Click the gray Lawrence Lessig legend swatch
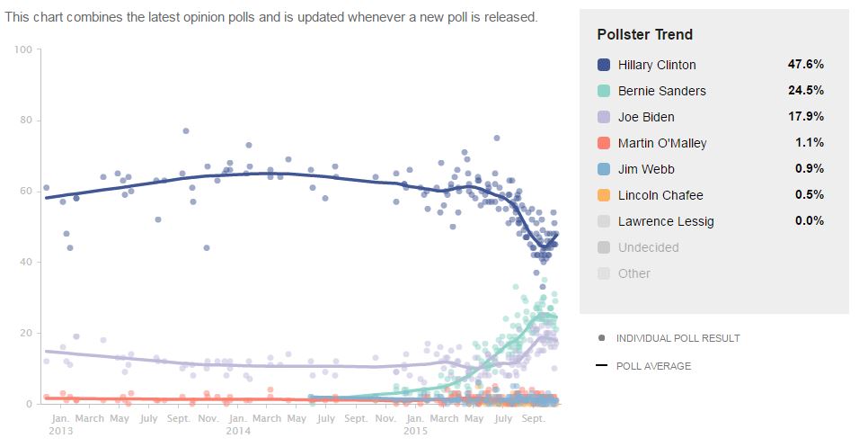 (604, 221)
